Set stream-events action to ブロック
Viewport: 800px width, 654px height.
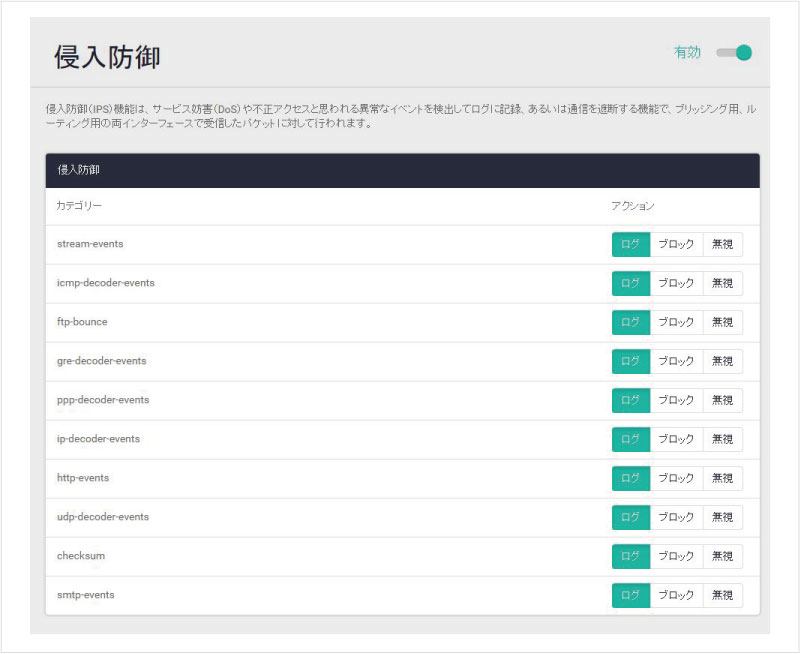click(676, 244)
